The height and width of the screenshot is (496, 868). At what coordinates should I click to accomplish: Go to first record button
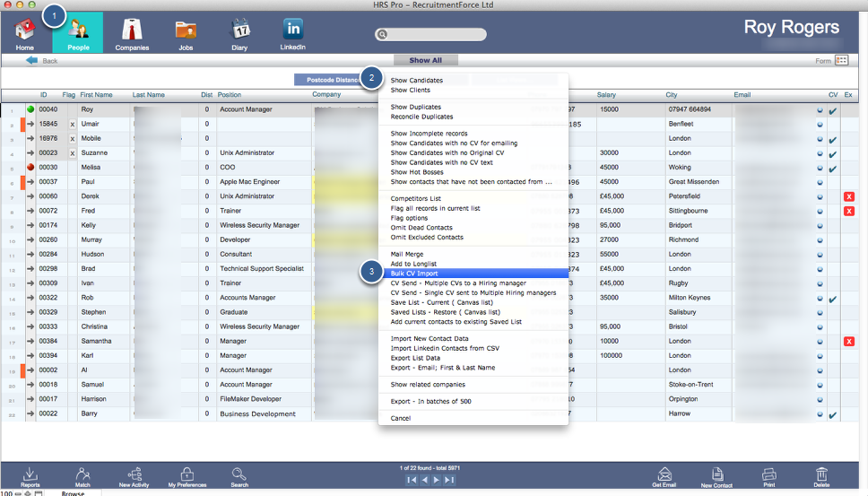coord(412,480)
